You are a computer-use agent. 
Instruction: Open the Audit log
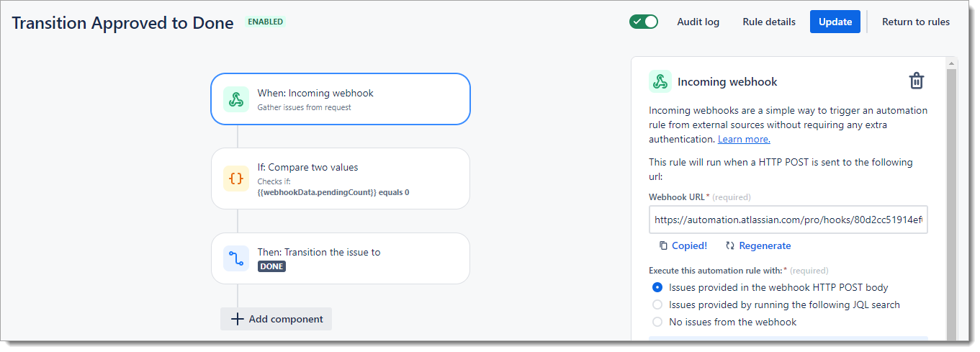pos(698,22)
